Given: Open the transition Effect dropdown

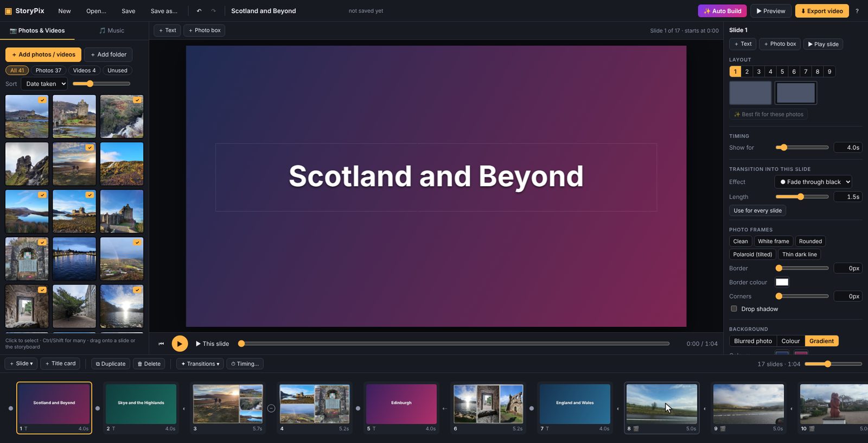Looking at the screenshot, I should pos(813,182).
